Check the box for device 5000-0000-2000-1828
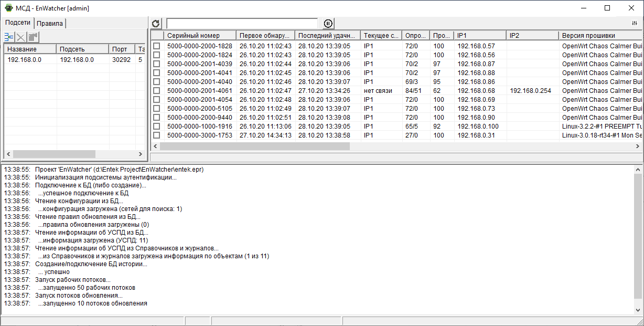The image size is (644, 326). [156, 46]
